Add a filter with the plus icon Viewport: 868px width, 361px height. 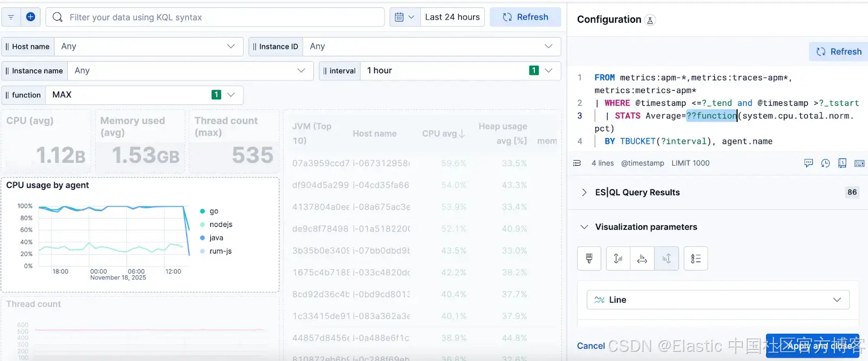coord(31,17)
